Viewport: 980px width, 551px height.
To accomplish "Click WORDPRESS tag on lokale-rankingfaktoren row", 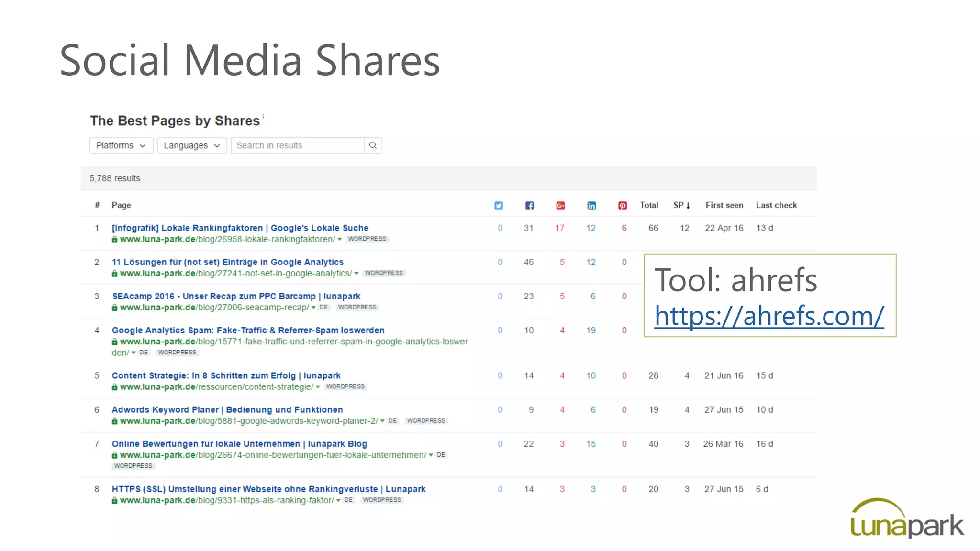I will [x=367, y=239].
